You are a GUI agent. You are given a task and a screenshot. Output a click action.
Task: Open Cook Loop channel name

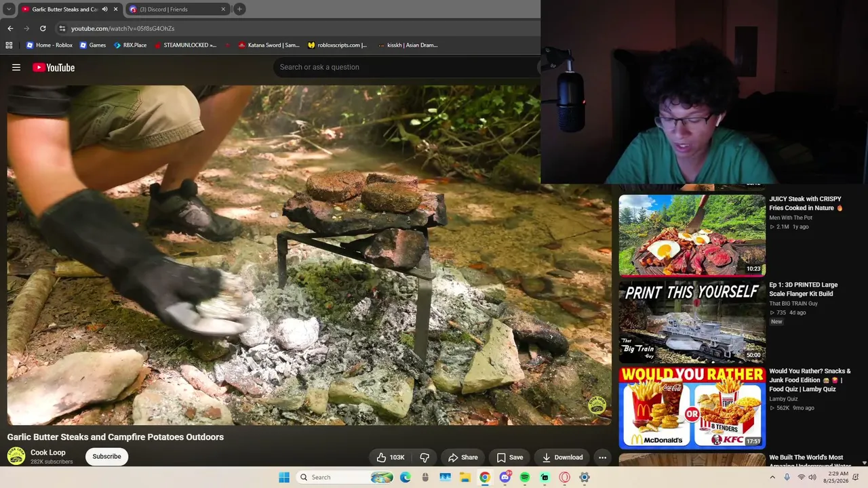(48, 452)
